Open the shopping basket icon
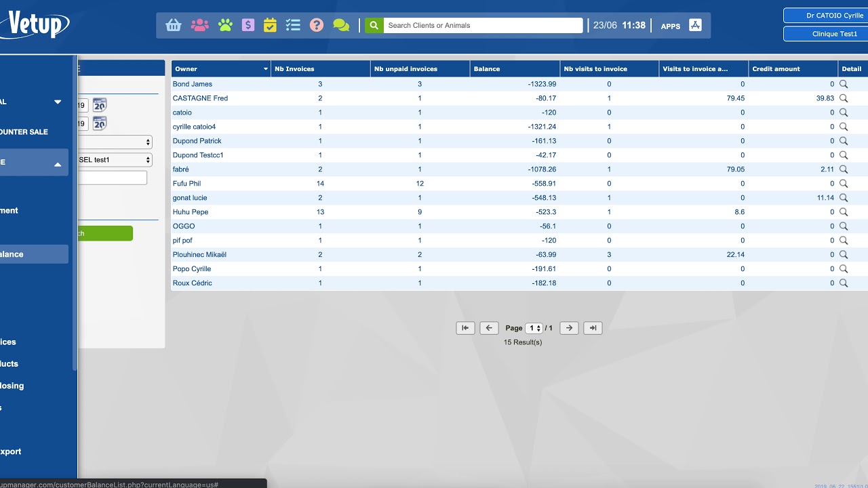 tap(174, 25)
